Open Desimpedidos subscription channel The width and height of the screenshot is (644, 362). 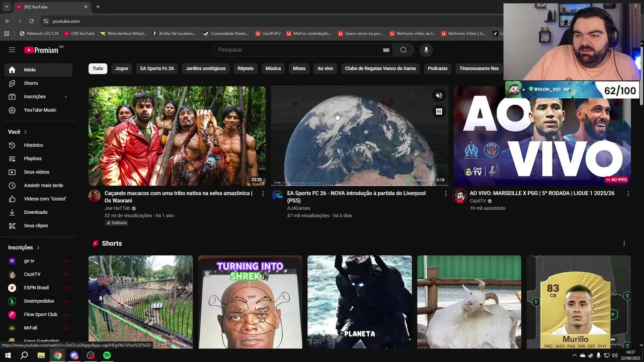coord(38,301)
